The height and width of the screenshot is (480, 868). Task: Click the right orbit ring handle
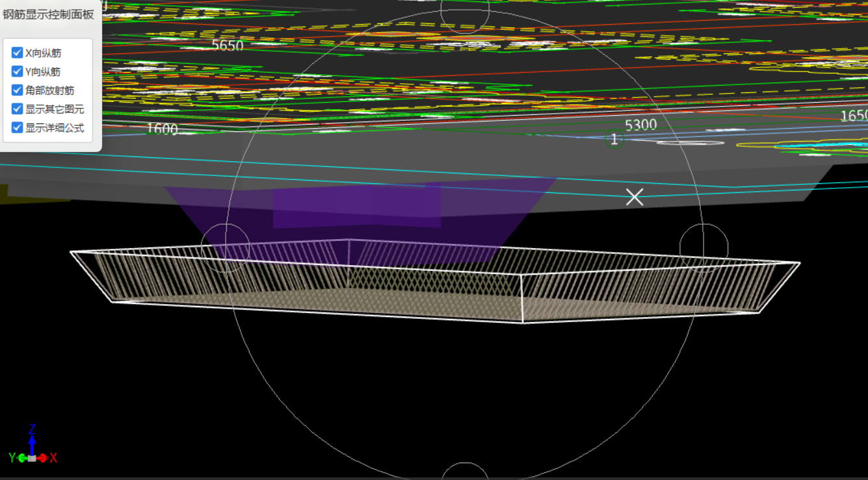point(704,247)
